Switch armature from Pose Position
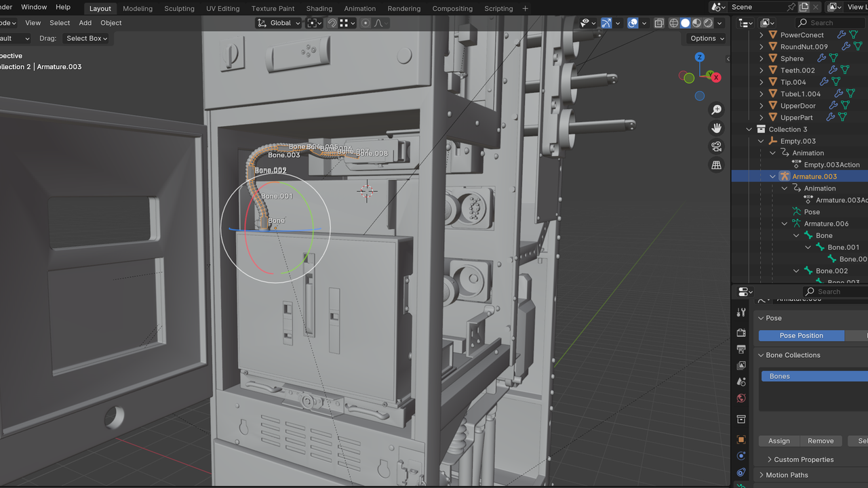This screenshot has width=868, height=488. (x=801, y=335)
